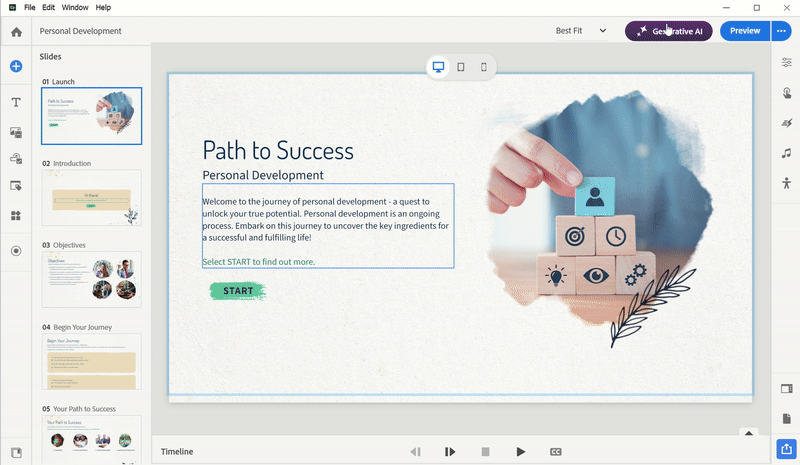The height and width of the screenshot is (465, 800).
Task: Click the blue Add slide plus icon
Action: 16,67
